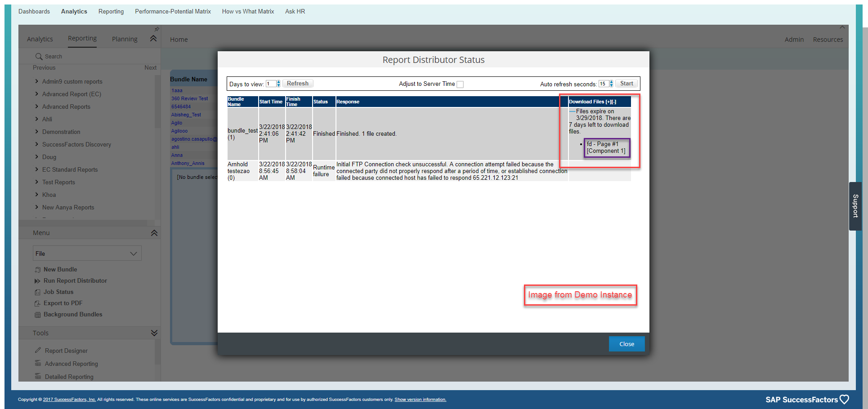Image resolution: width=868 pixels, height=409 pixels.
Task: Select the Agilooo bundle in list
Action: click(179, 131)
